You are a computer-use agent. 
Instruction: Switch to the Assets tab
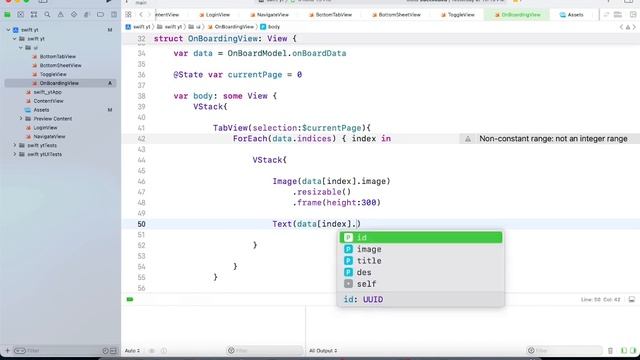point(571,15)
